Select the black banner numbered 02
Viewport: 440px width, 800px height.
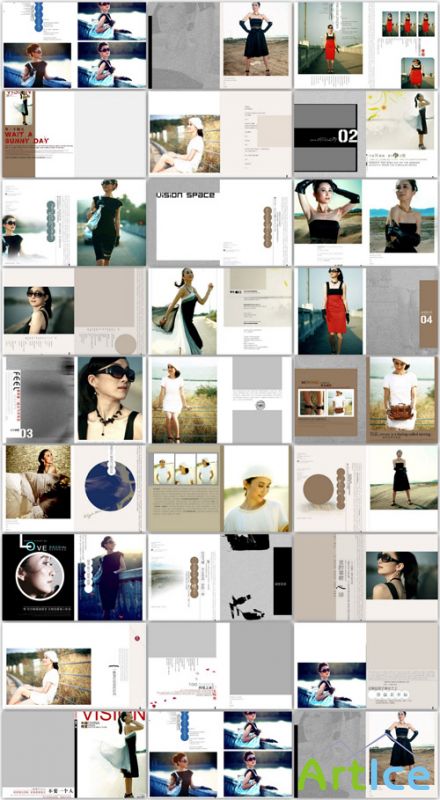click(327, 136)
